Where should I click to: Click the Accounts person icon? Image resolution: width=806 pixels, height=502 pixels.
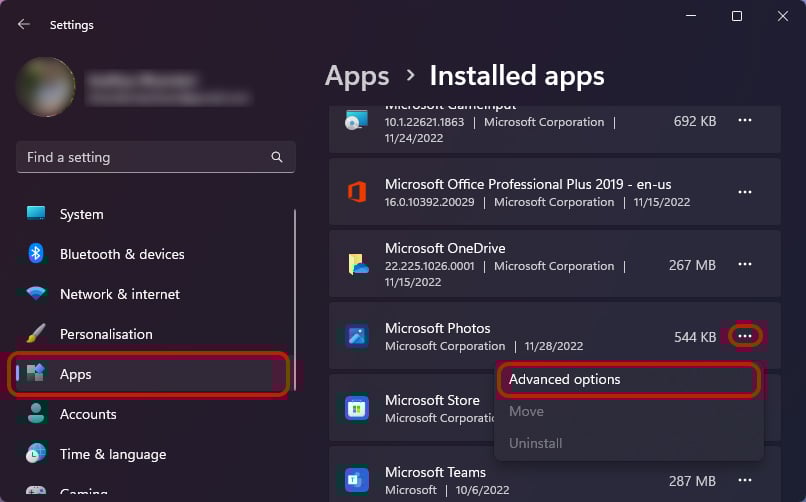pos(36,413)
